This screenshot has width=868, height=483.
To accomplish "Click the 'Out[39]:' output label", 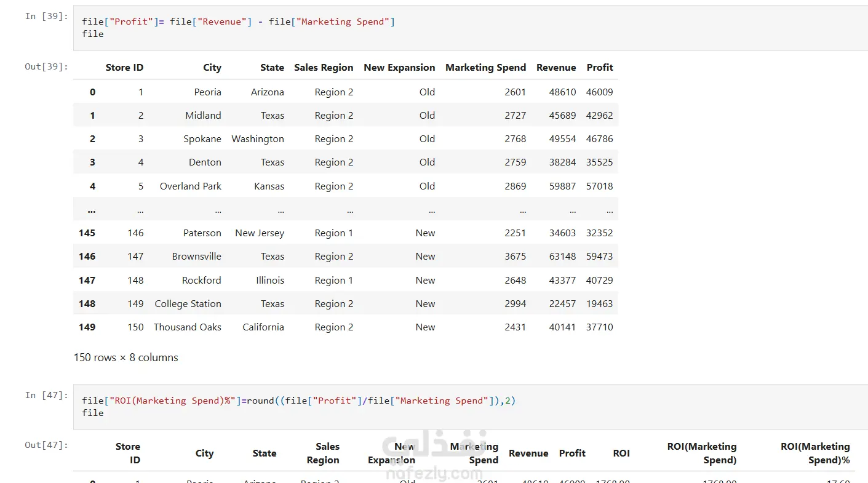I will pyautogui.click(x=47, y=66).
